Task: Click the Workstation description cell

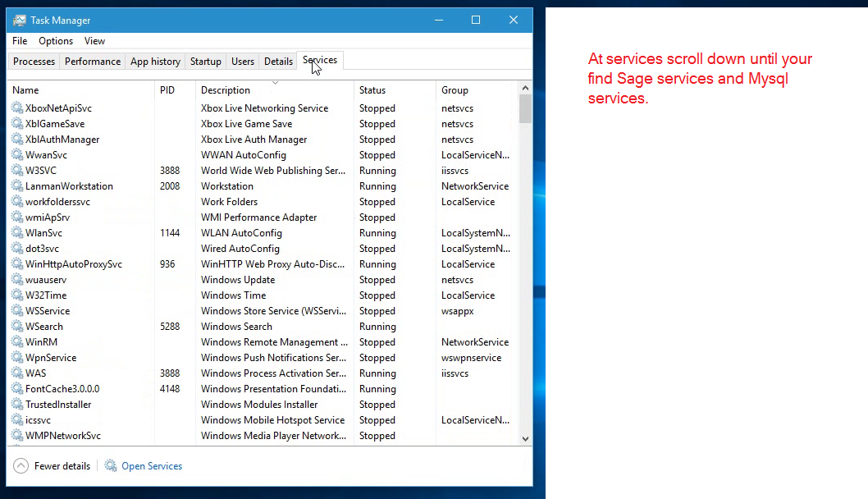Action: [x=227, y=186]
